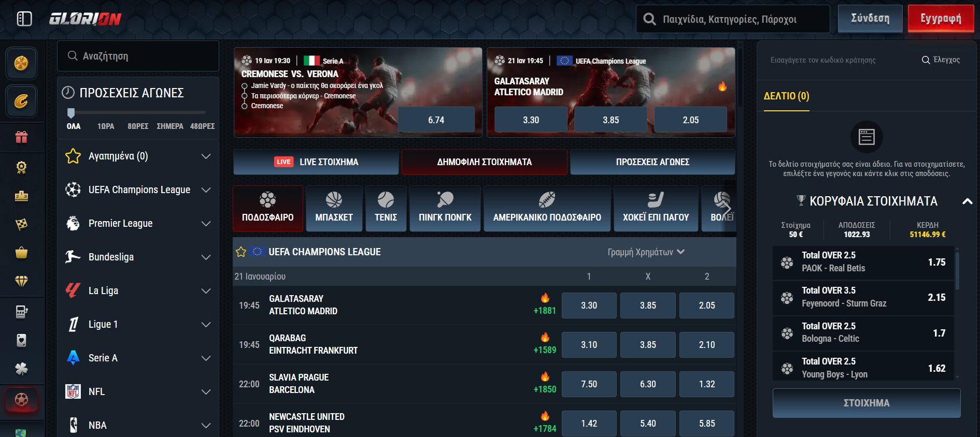Click the upcoming matches time slider handle

tap(71, 113)
